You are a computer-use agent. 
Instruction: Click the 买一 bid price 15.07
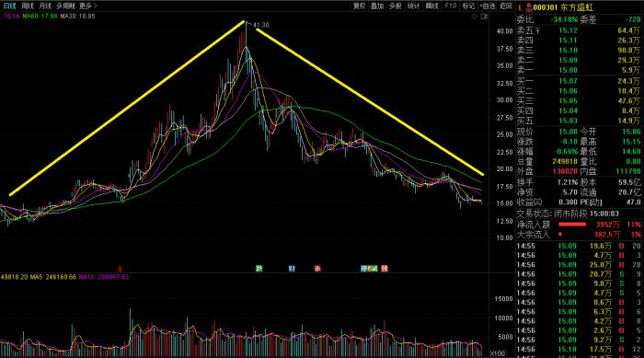568,81
